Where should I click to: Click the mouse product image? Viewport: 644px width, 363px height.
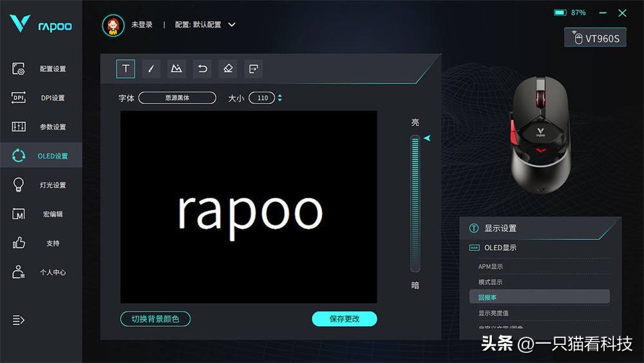[540, 135]
